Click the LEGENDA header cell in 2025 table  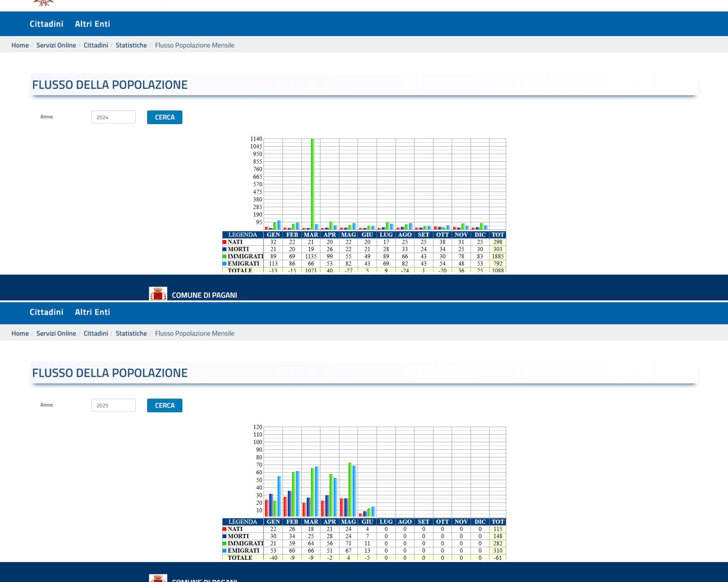(242, 522)
